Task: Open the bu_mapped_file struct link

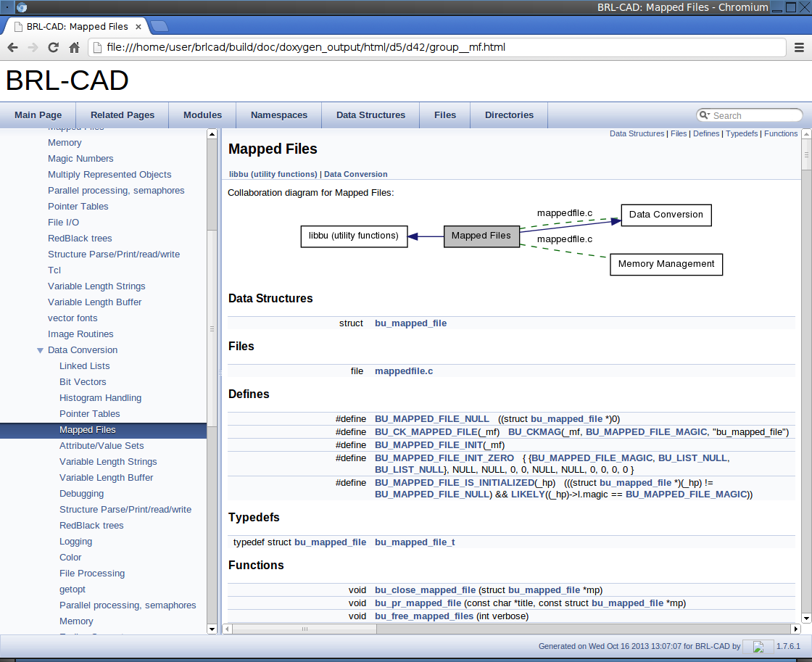Action: click(410, 323)
